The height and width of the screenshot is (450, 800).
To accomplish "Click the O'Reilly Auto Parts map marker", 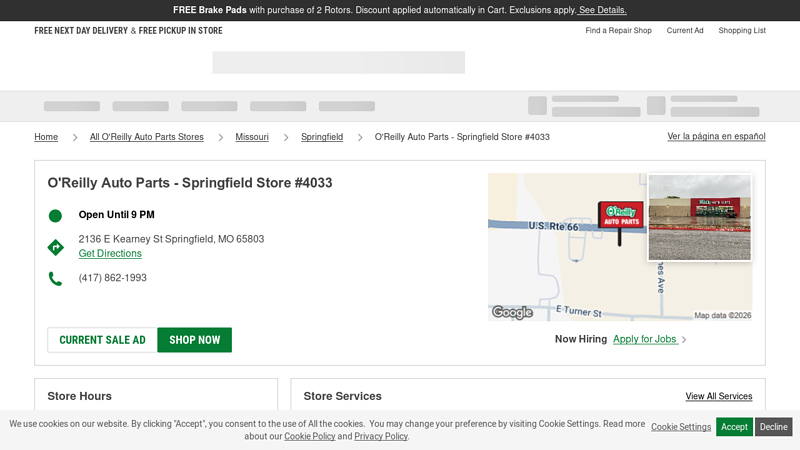I will click(621, 213).
